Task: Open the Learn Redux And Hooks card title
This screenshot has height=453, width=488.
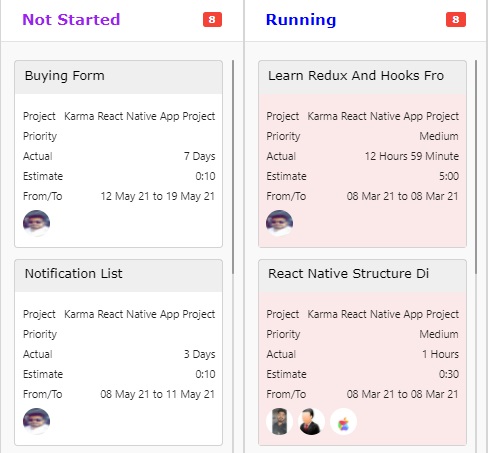Action: [356, 76]
